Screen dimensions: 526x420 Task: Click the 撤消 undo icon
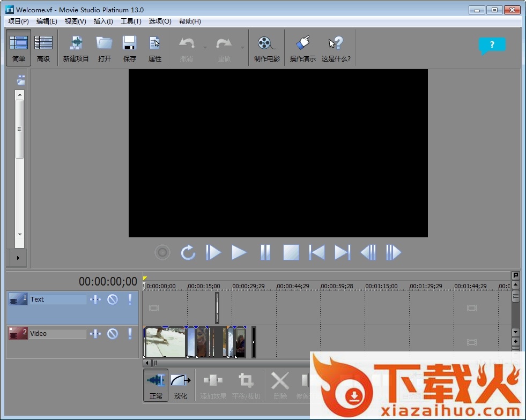click(187, 48)
